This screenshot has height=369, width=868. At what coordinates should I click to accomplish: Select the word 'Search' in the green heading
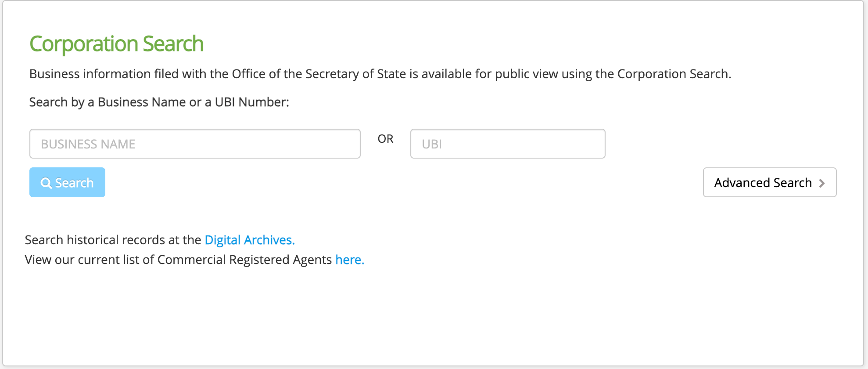click(x=173, y=44)
